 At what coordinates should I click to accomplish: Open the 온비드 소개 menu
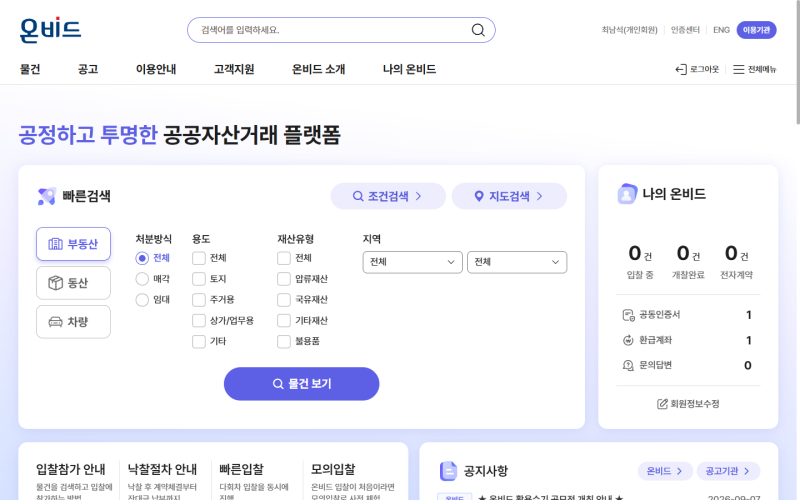(x=318, y=69)
